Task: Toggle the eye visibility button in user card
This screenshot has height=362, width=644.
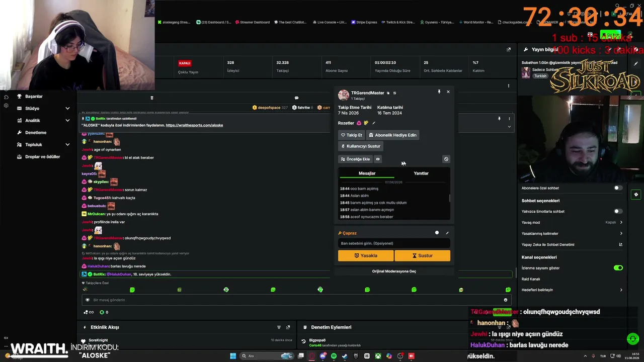Action: 378,159
